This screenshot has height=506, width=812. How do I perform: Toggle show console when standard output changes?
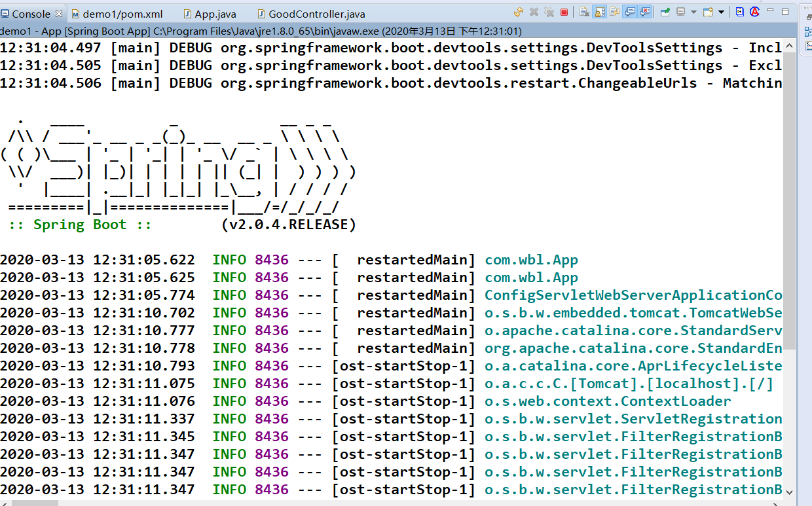[x=631, y=12]
